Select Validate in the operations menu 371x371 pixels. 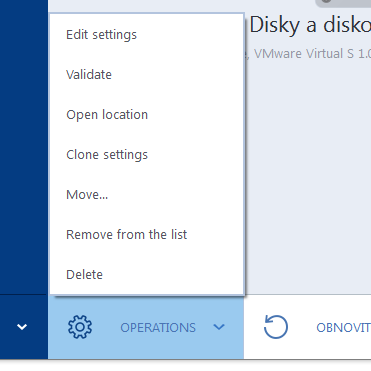click(89, 74)
